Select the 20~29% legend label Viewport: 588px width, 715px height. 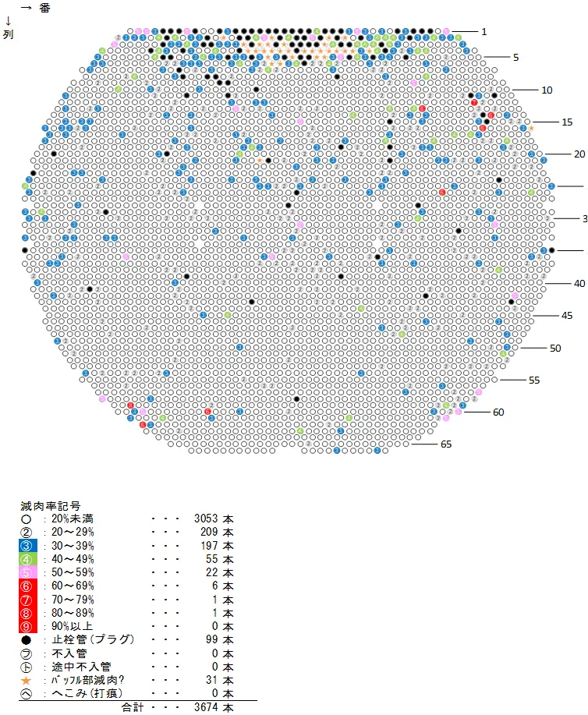[x=73, y=532]
